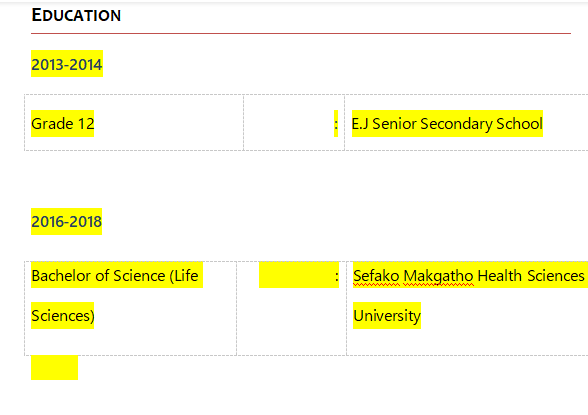Click the empty middle cell left of Grade 12 colon
The image size is (588, 415).
point(288,123)
